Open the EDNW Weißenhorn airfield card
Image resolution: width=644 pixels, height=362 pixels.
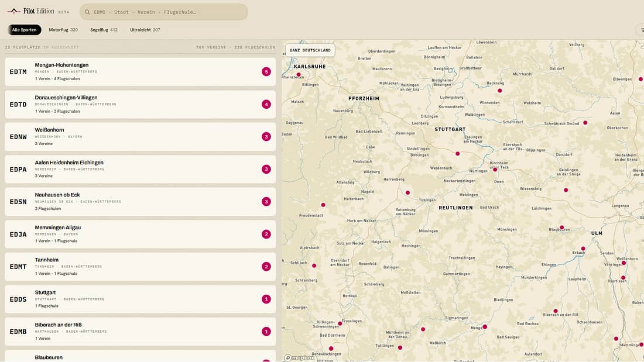140,137
